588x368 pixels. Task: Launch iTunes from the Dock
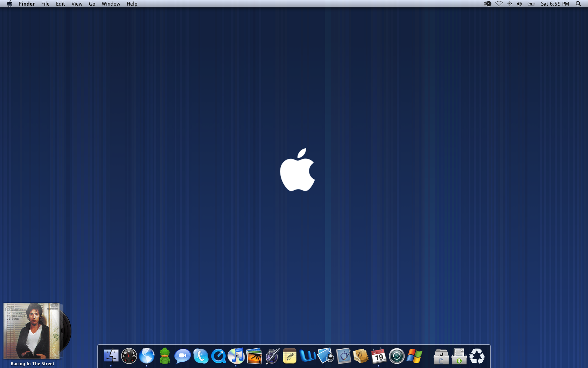tap(236, 356)
